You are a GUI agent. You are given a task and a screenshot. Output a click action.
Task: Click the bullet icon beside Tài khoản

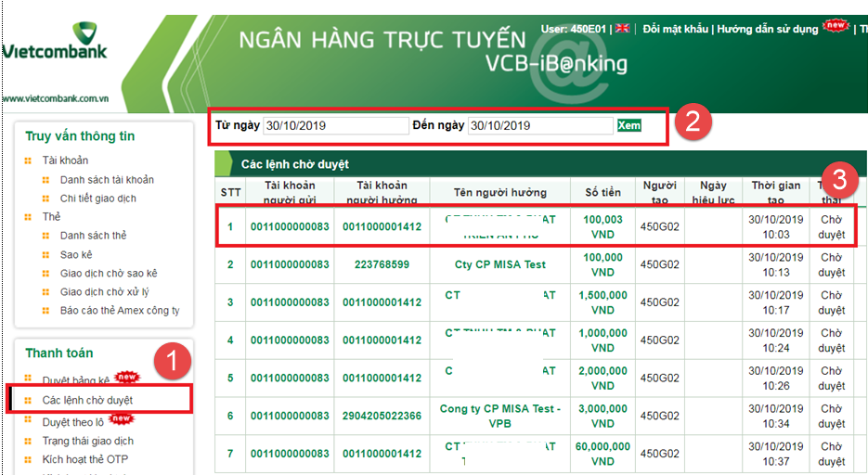pos(28,160)
